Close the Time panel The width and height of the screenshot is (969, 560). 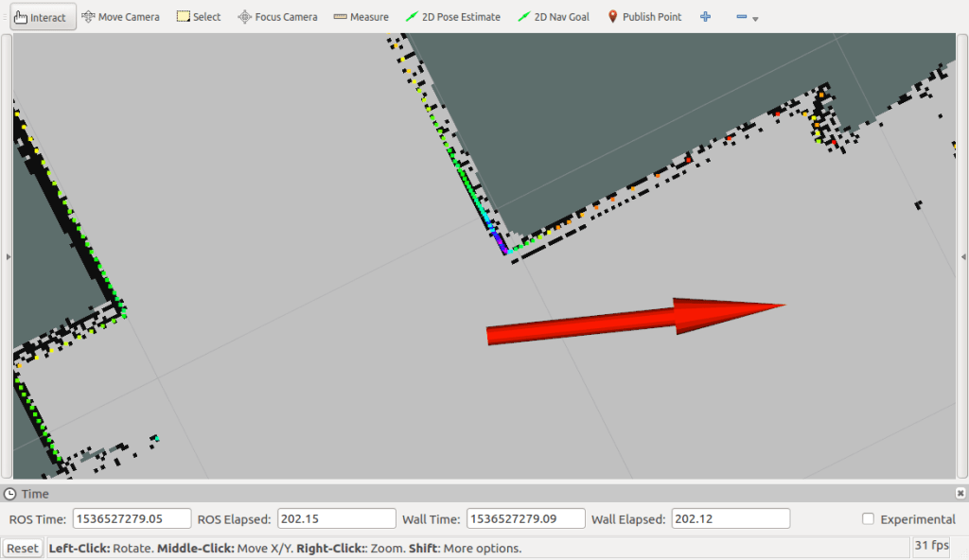pyautogui.click(x=960, y=493)
